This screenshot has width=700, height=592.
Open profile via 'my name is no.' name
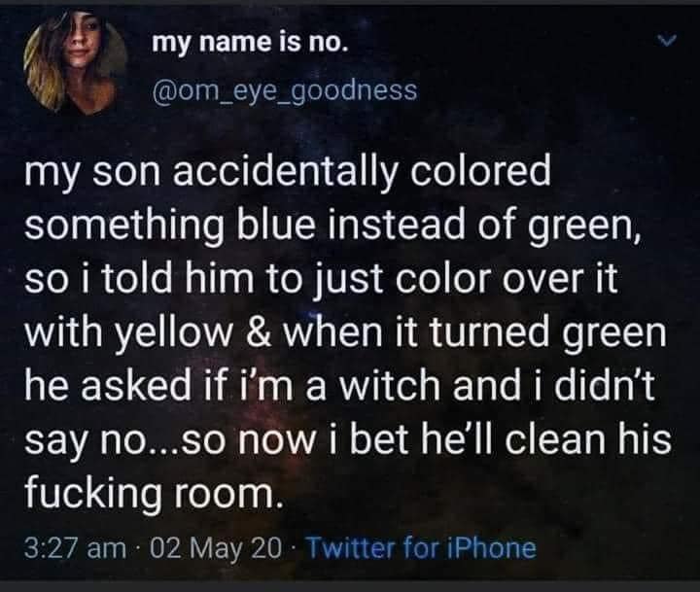point(249,42)
